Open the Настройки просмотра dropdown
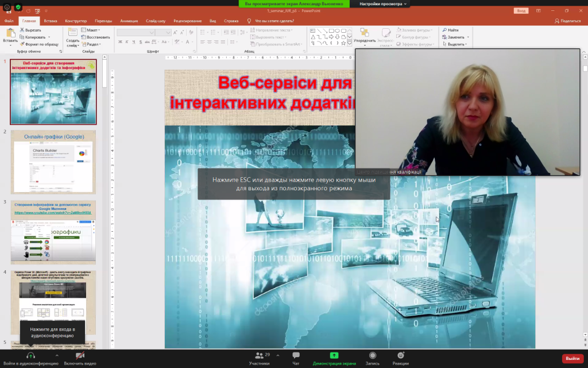Viewport: 588px width, 368px height. (x=383, y=3)
